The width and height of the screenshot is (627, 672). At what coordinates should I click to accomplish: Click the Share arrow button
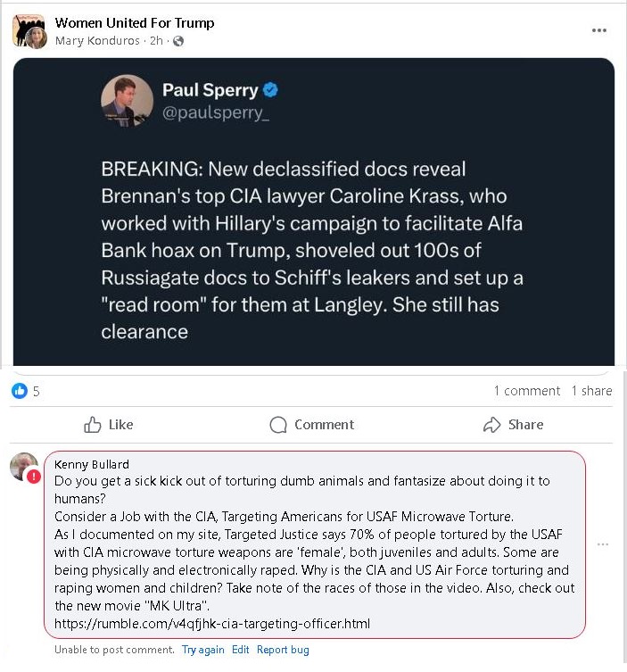[513, 425]
